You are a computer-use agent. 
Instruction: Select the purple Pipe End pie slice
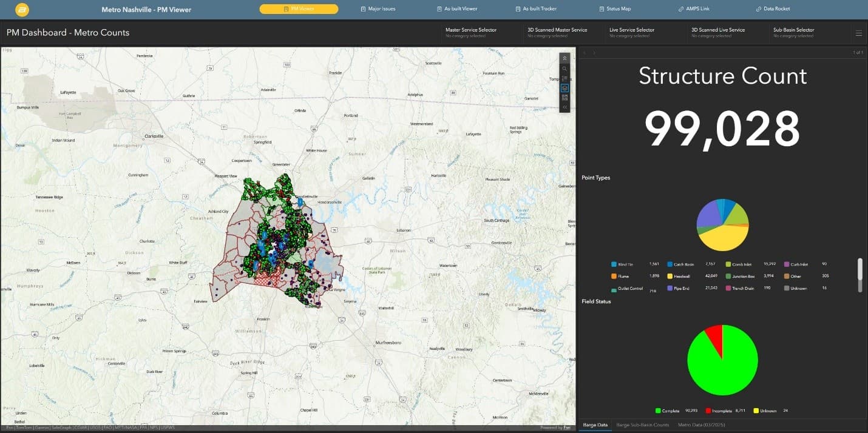708,216
